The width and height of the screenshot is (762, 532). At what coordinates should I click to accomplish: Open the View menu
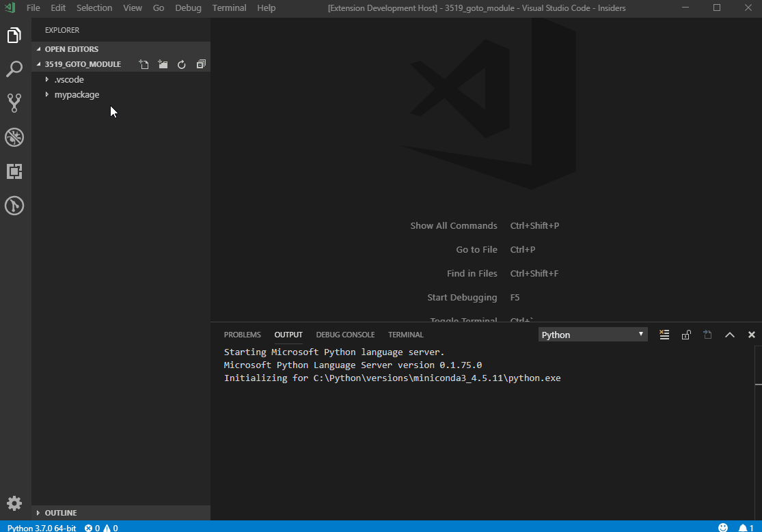132,8
